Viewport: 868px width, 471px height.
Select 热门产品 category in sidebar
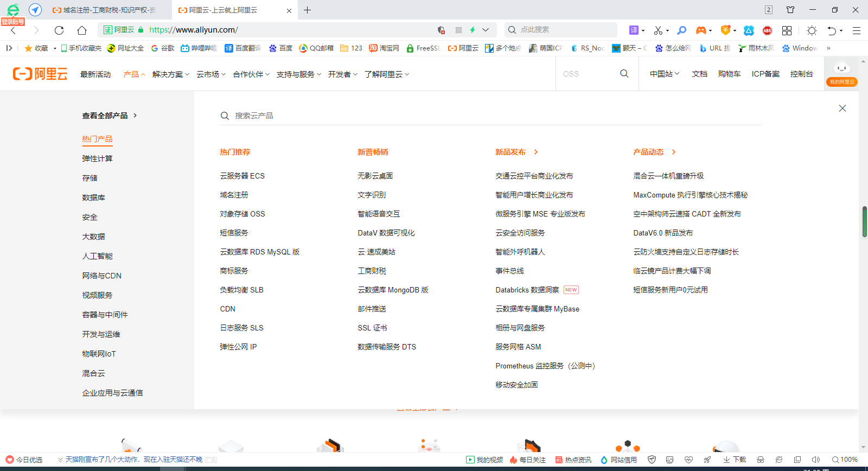tap(97, 139)
